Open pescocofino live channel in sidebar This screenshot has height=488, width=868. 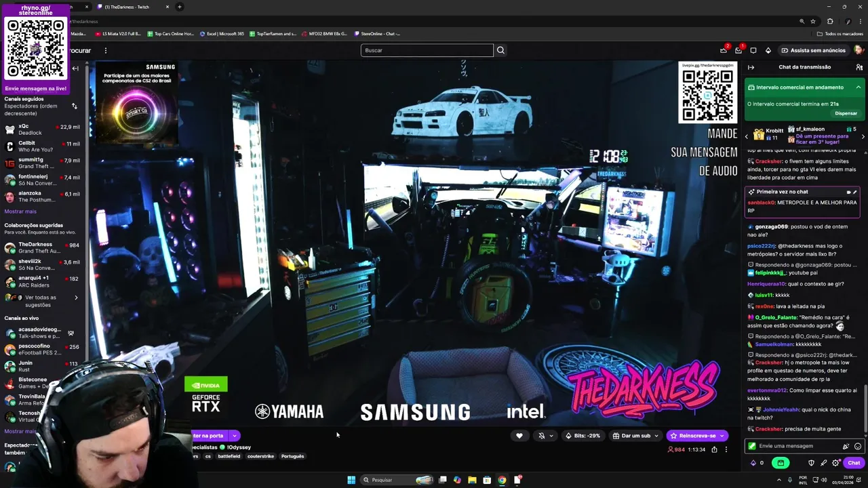pos(43,349)
